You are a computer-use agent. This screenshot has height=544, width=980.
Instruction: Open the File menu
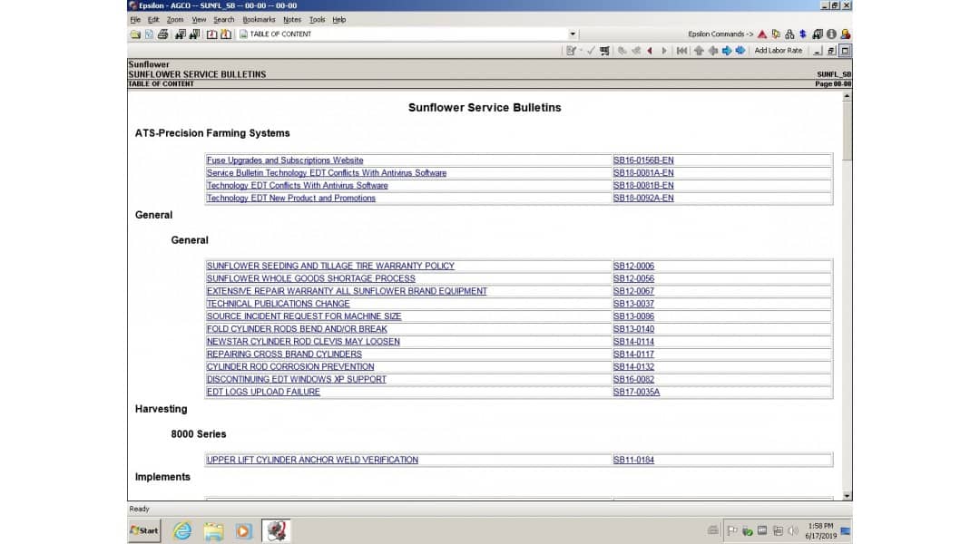pyautogui.click(x=135, y=20)
